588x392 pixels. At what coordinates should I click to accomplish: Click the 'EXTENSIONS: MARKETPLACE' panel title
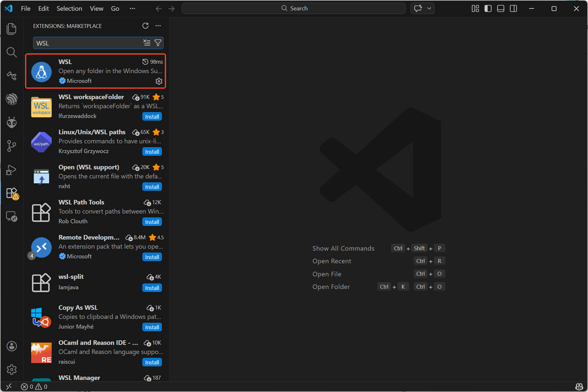(67, 26)
